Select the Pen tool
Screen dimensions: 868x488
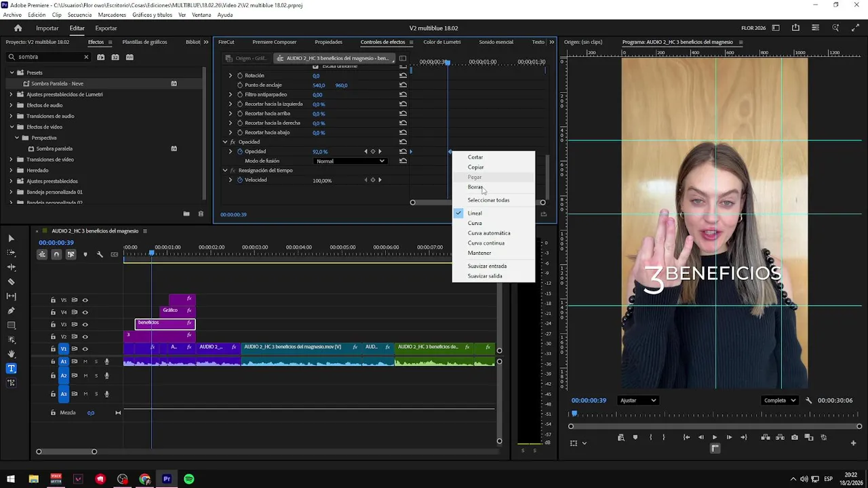(11, 310)
